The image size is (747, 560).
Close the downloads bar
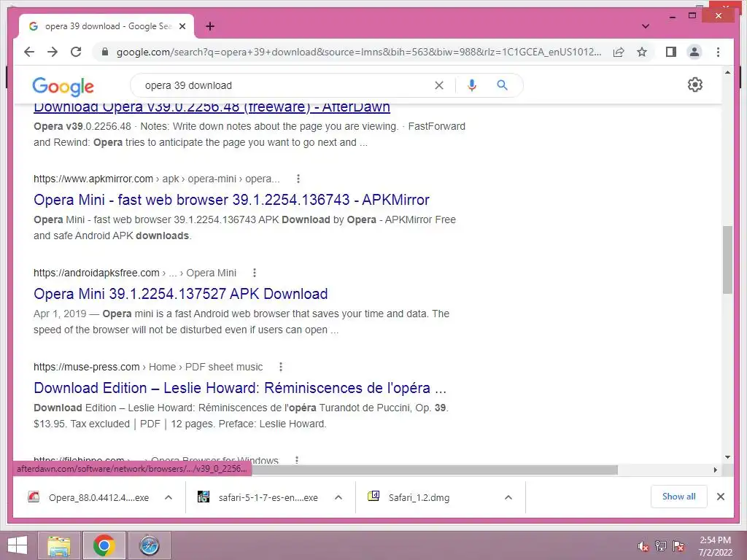point(720,497)
